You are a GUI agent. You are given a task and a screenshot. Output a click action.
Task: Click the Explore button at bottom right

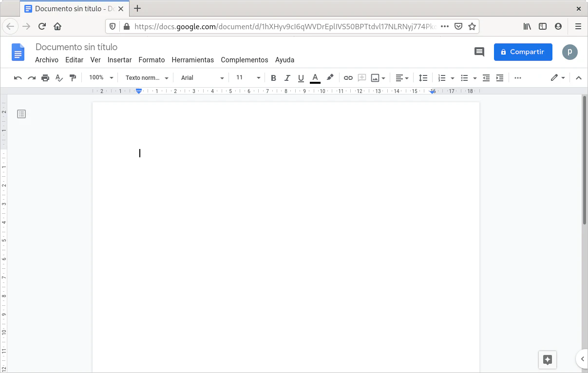(x=547, y=360)
